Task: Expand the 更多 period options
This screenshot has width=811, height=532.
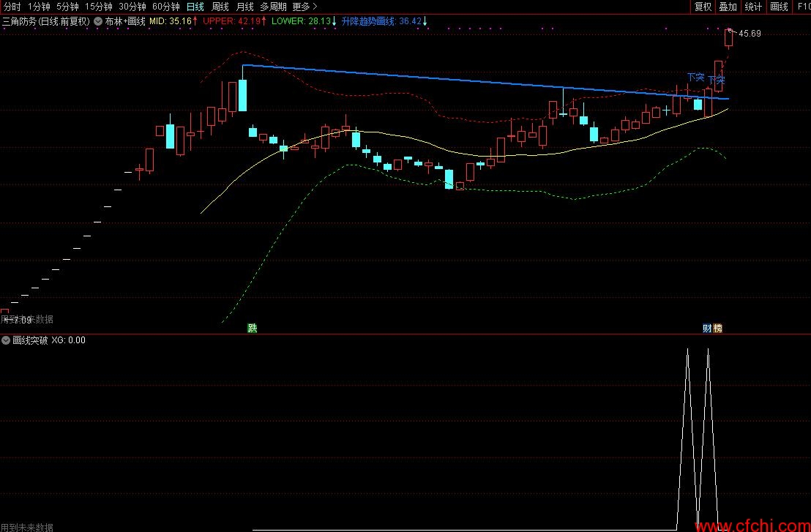Action: point(304,7)
